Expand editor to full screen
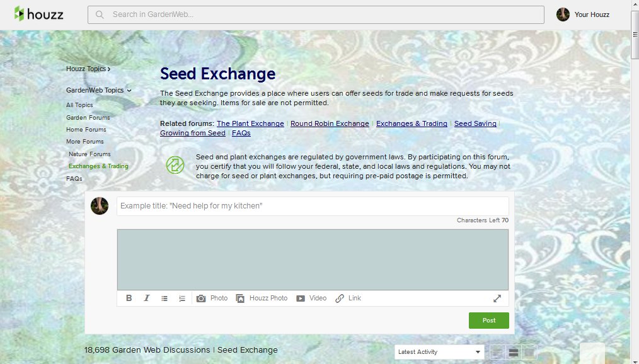 pyautogui.click(x=497, y=299)
